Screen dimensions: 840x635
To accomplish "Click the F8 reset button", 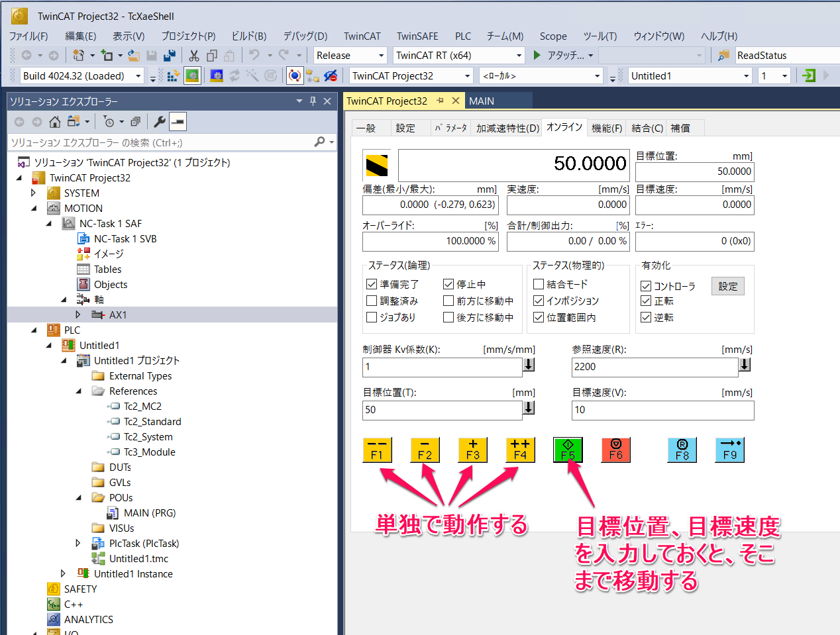I will pos(682,450).
